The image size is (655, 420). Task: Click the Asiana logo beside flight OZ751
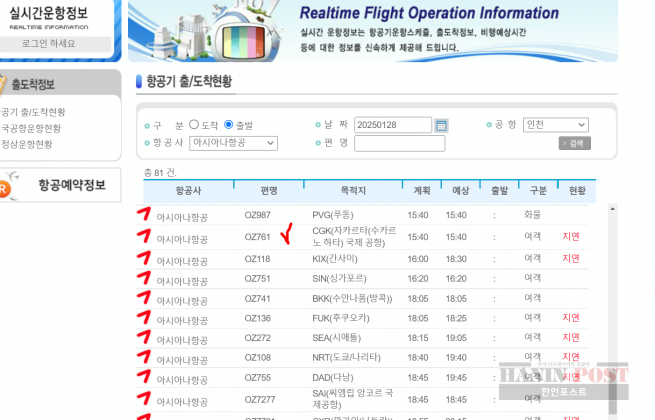pos(144,279)
